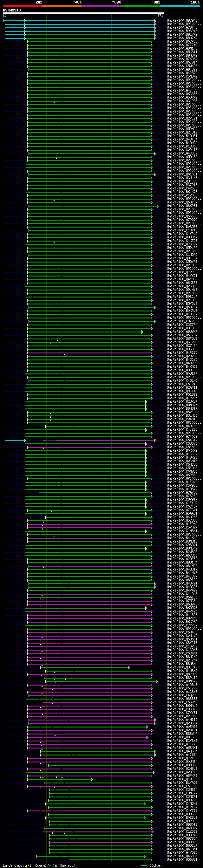Click hit UniRef100_Q1E0V9
This screenshot has height=868, width=203.
click(x=182, y=482)
